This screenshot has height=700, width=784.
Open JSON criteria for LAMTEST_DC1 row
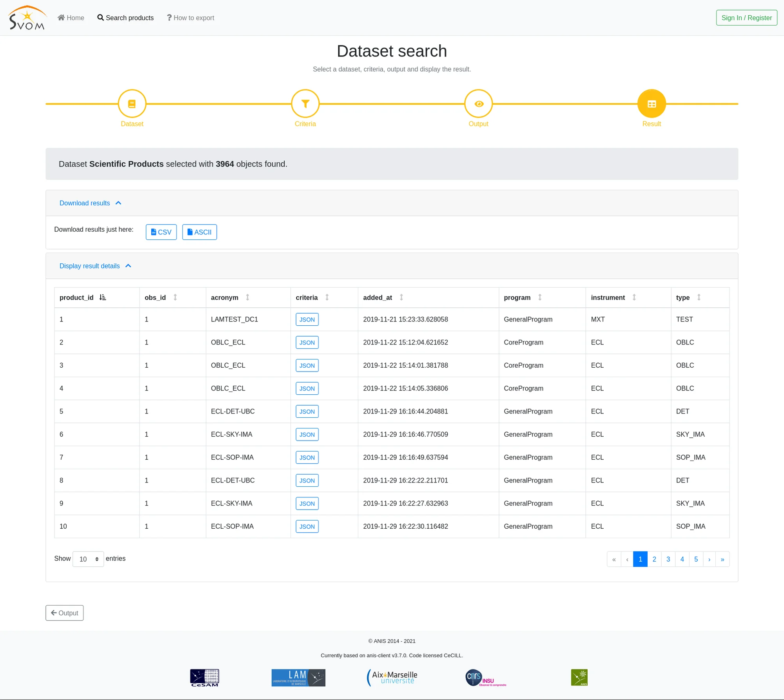pos(307,319)
